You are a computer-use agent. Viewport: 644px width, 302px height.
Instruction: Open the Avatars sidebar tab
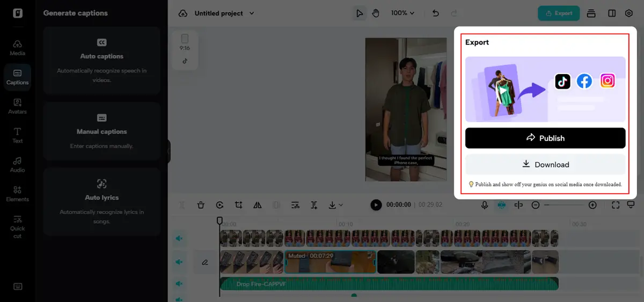17,106
